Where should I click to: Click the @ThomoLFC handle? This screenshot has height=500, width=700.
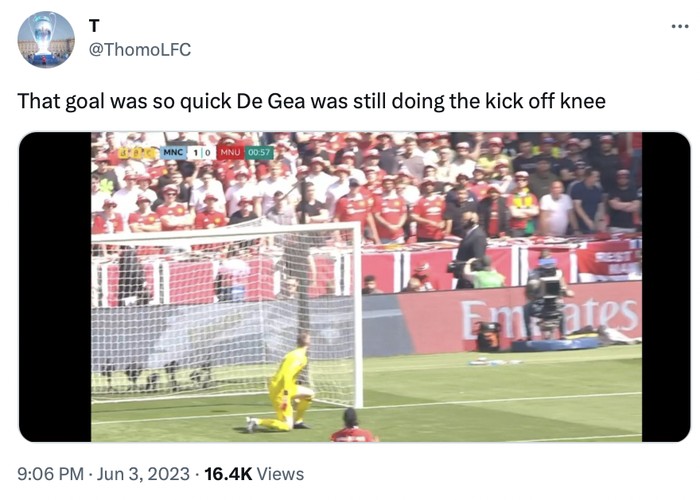pos(140,49)
